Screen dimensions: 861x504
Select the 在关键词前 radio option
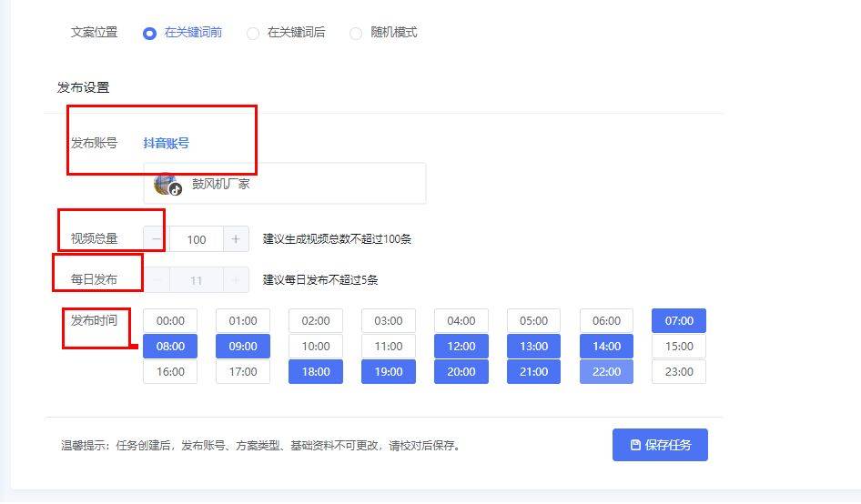[x=182, y=33]
